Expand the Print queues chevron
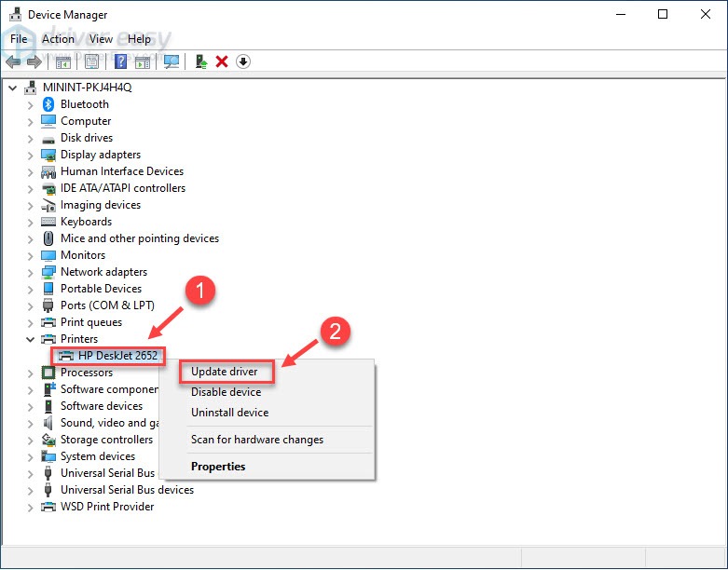The width and height of the screenshot is (728, 570). pyautogui.click(x=30, y=323)
